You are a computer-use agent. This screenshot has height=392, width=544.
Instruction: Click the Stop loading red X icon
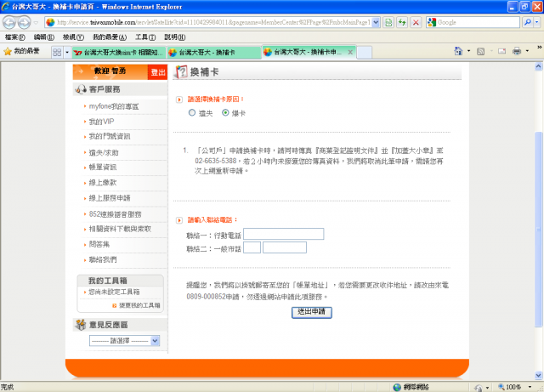point(416,23)
